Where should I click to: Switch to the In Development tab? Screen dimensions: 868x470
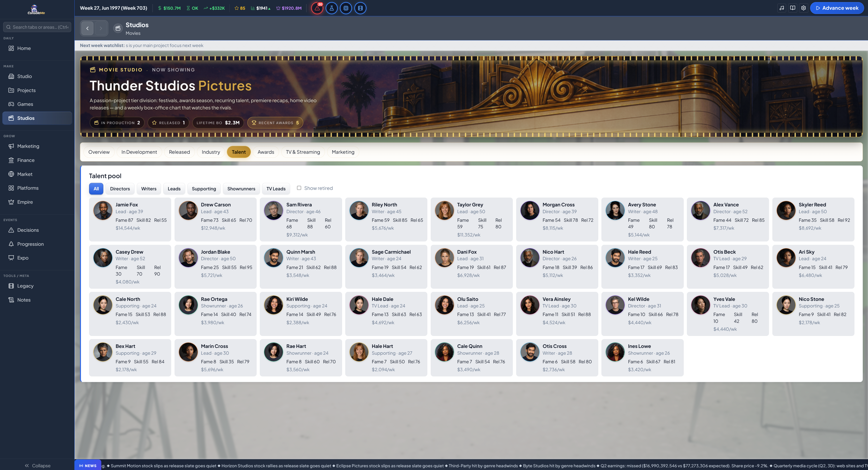[139, 152]
